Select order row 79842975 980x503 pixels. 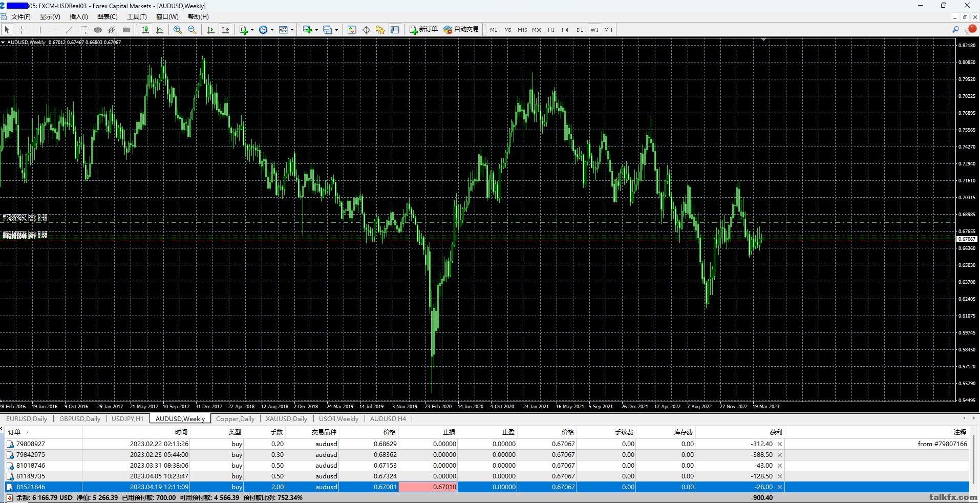tap(487, 455)
